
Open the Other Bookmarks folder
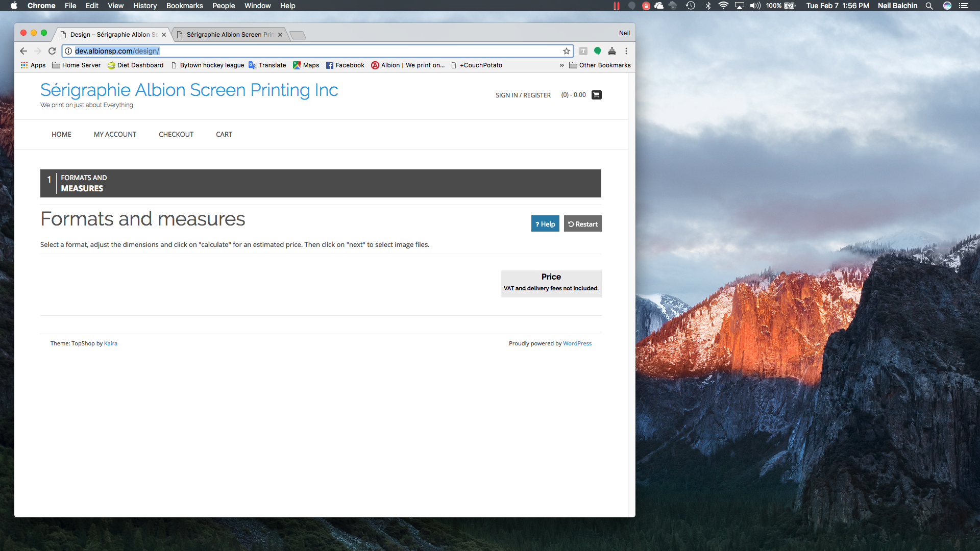pyautogui.click(x=600, y=65)
